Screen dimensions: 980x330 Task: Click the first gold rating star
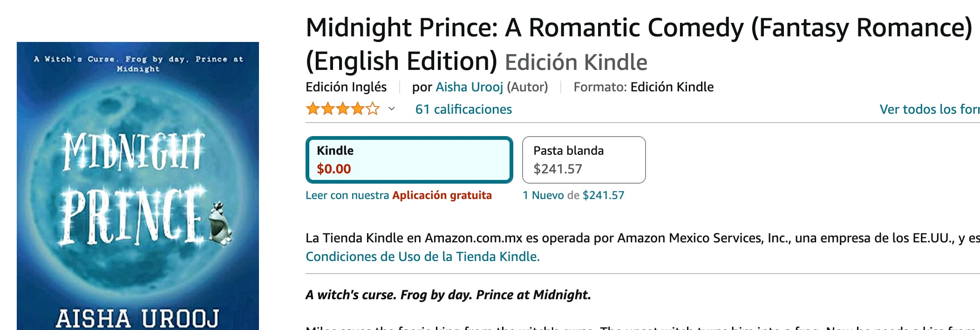coord(313,110)
